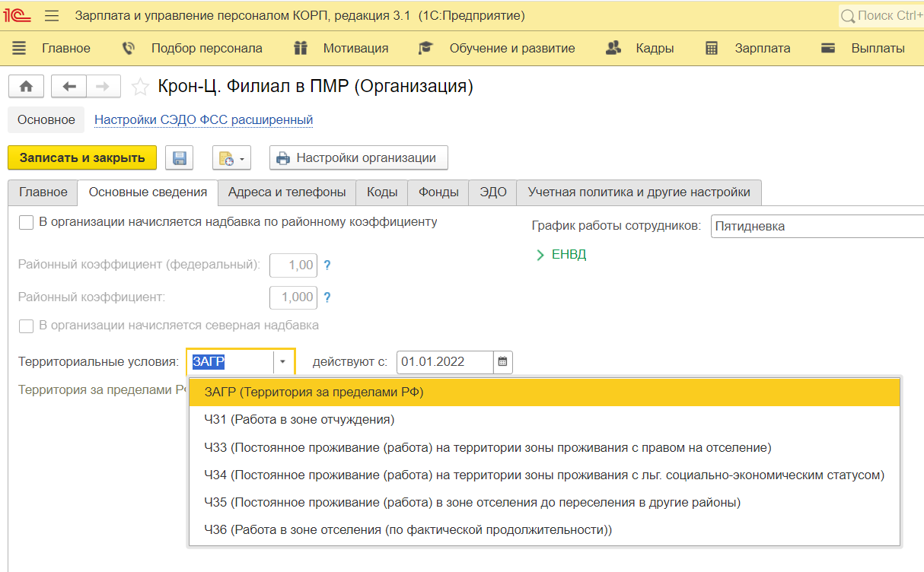
Task: Click the wallet icon for Выплаты
Action: (x=829, y=48)
